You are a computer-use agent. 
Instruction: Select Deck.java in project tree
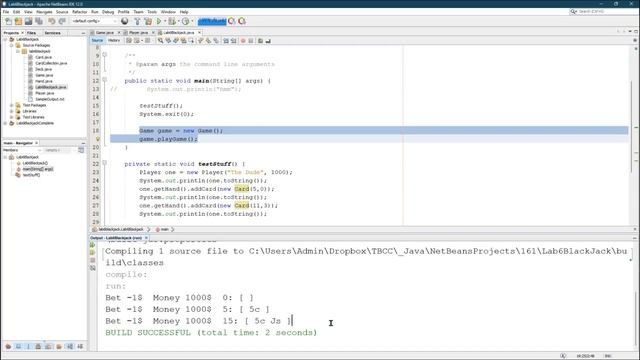pos(44,69)
